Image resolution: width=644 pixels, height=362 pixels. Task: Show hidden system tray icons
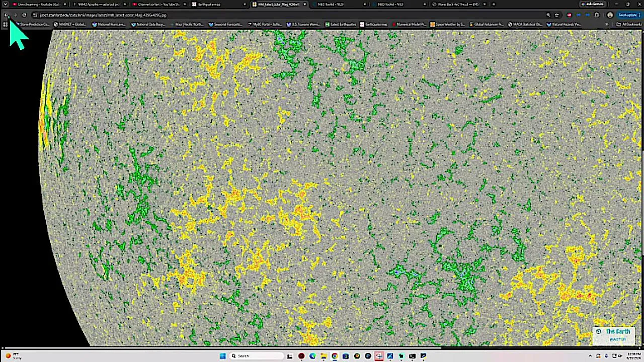click(590, 356)
